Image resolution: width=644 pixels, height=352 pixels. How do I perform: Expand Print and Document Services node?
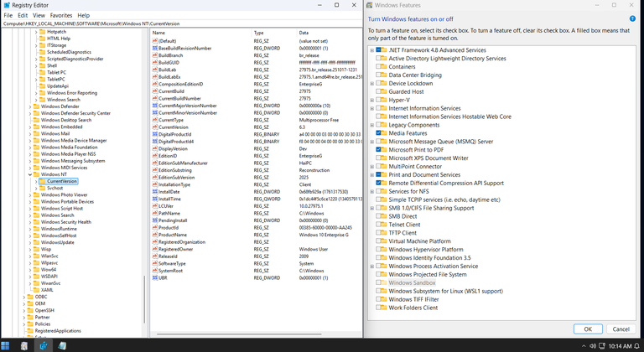(x=372, y=174)
